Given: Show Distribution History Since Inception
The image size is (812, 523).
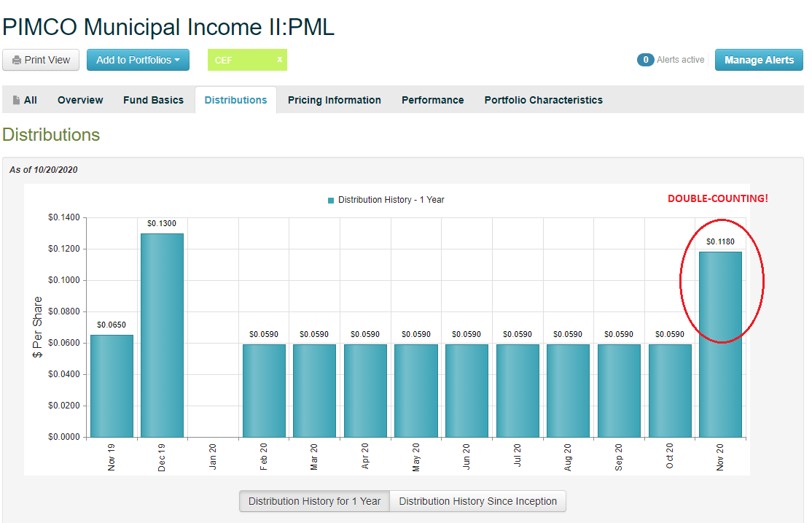Looking at the screenshot, I should pos(477,501).
